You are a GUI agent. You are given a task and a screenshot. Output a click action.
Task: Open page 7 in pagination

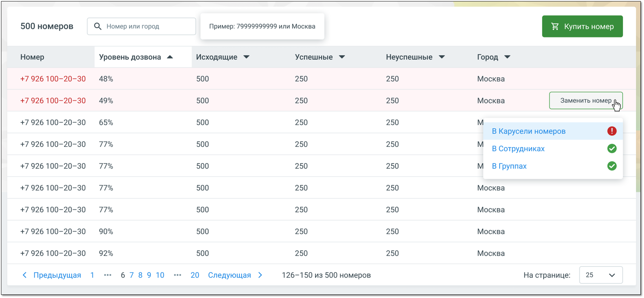pyautogui.click(x=131, y=275)
